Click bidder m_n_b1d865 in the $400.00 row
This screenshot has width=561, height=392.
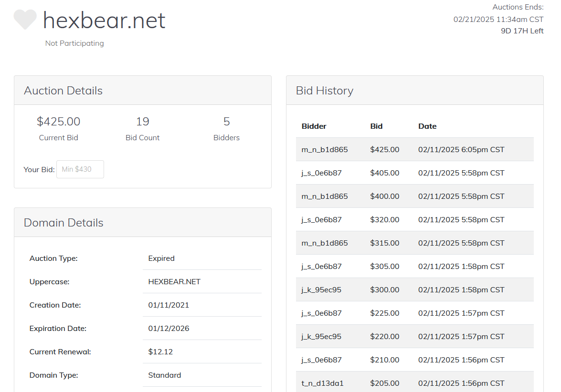tap(325, 196)
